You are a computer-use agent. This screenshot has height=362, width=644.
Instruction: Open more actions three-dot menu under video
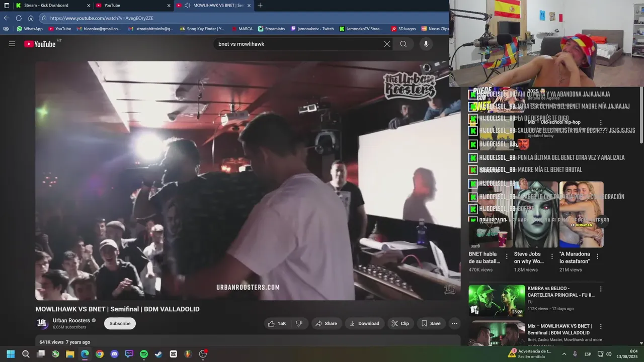click(454, 323)
